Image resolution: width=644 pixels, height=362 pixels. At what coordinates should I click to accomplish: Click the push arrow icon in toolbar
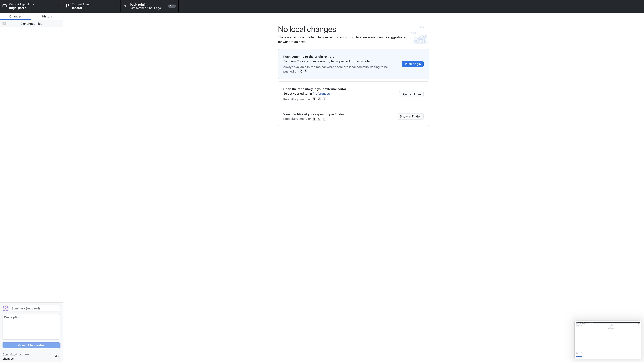pyautogui.click(x=125, y=6)
